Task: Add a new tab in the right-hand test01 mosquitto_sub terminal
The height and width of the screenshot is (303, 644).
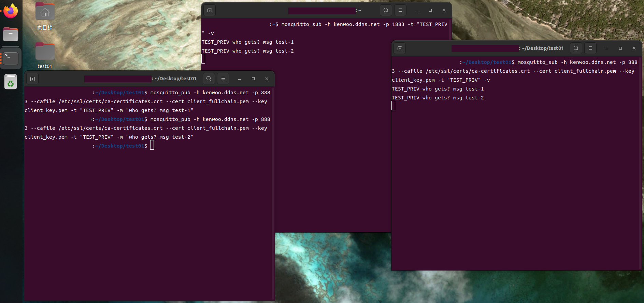Action: pos(400,49)
